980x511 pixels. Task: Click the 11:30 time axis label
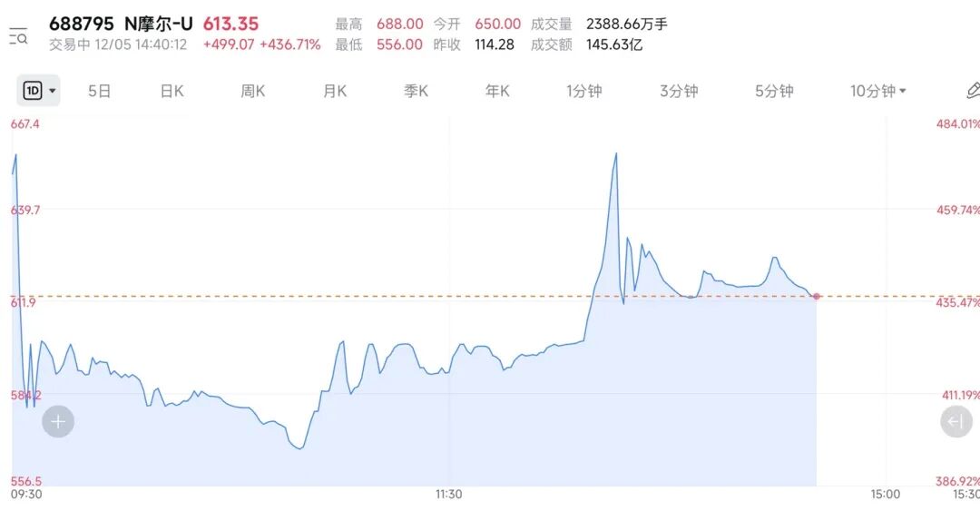pos(448,495)
